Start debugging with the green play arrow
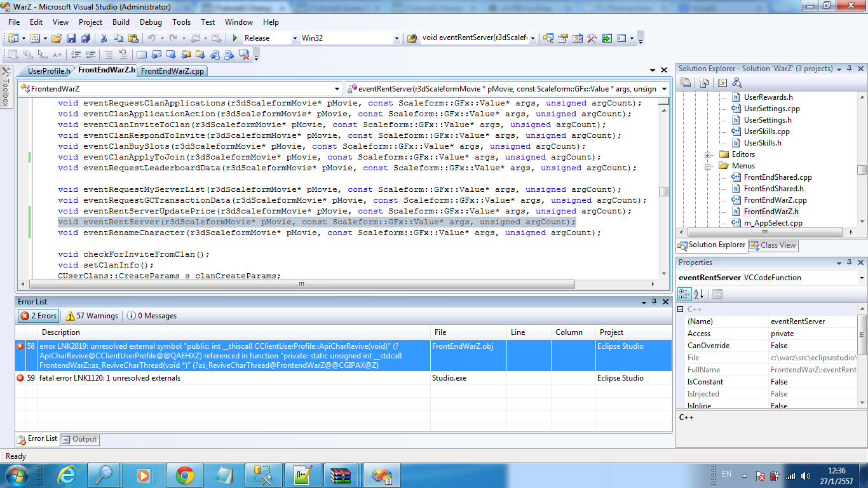868x488 pixels. pos(235,38)
